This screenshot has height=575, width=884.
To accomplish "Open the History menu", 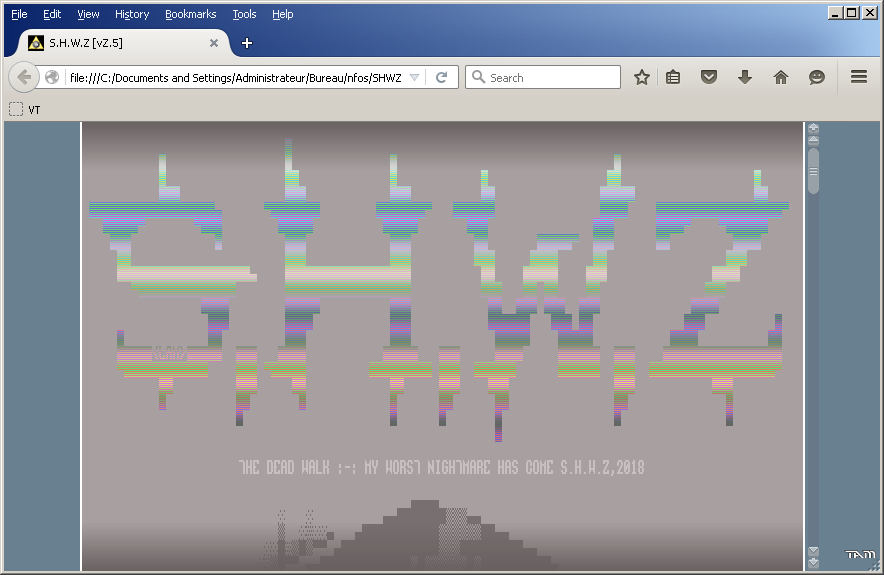I will (x=132, y=14).
